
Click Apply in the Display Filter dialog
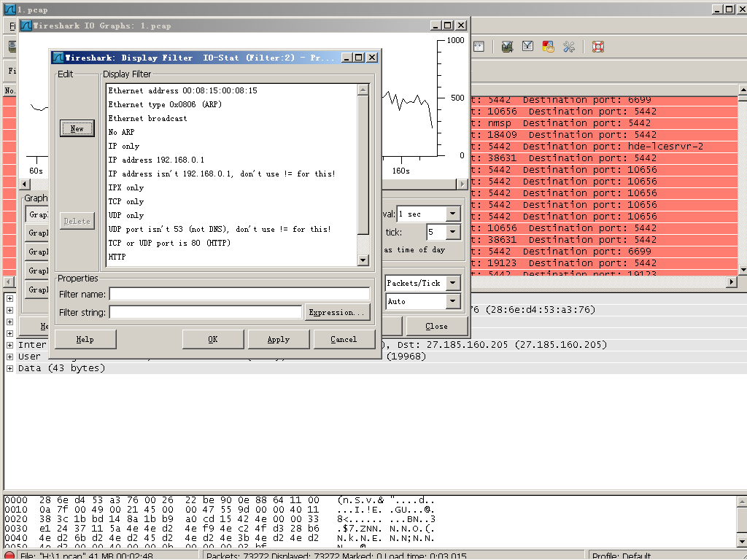[279, 340]
